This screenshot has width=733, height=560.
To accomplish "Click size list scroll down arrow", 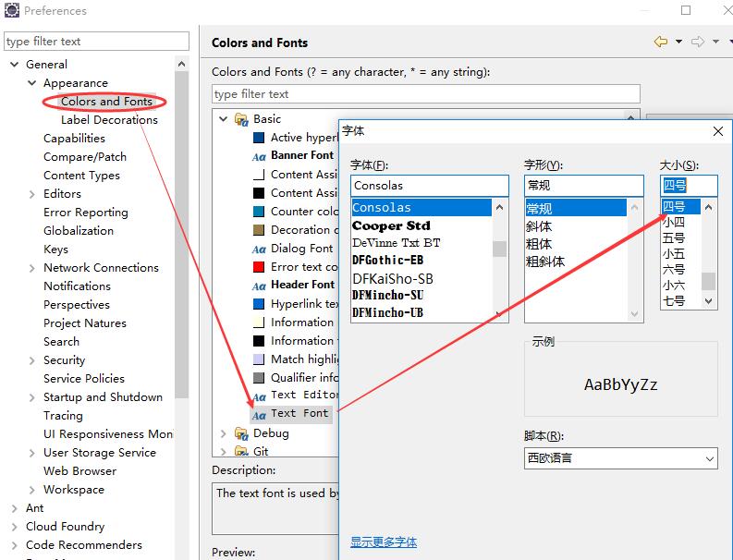I will click(709, 301).
